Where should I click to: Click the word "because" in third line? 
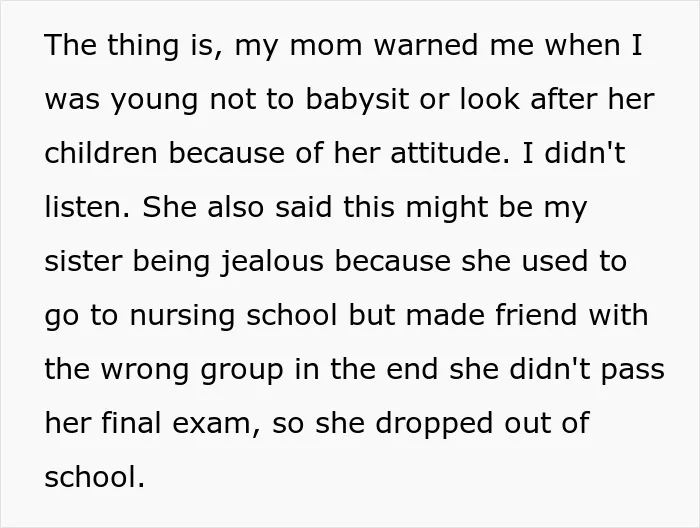tap(226, 153)
